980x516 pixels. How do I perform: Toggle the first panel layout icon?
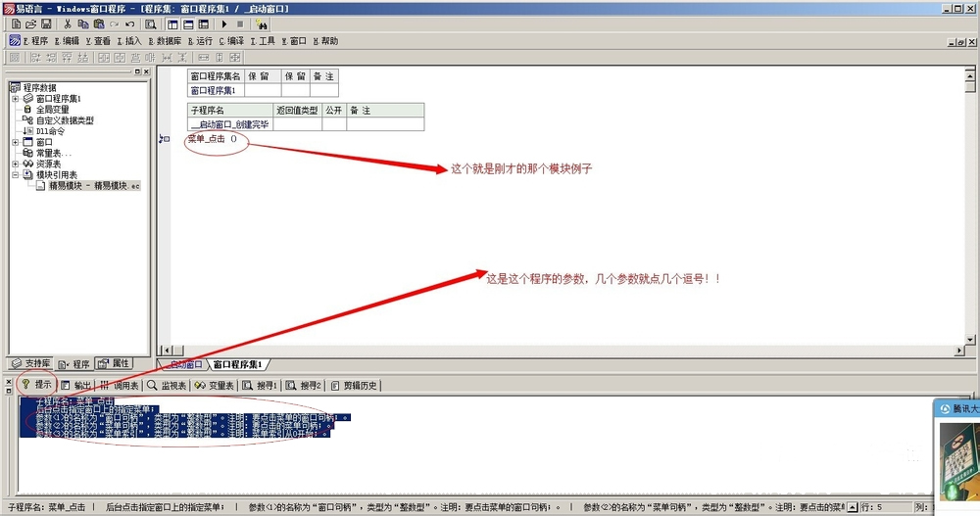172,24
